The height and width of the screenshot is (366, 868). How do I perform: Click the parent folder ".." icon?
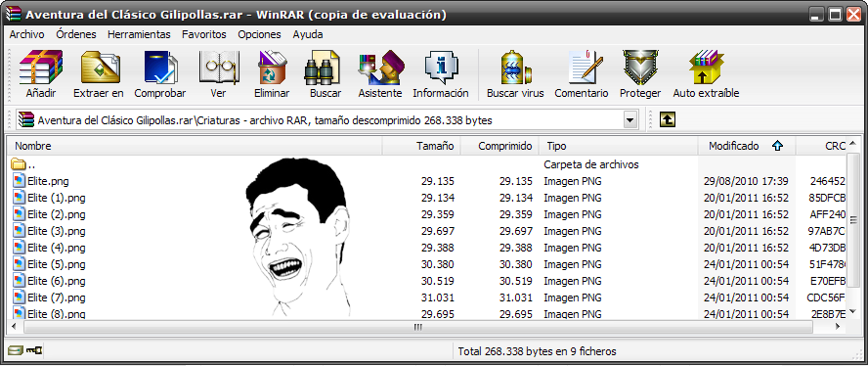coord(19,164)
